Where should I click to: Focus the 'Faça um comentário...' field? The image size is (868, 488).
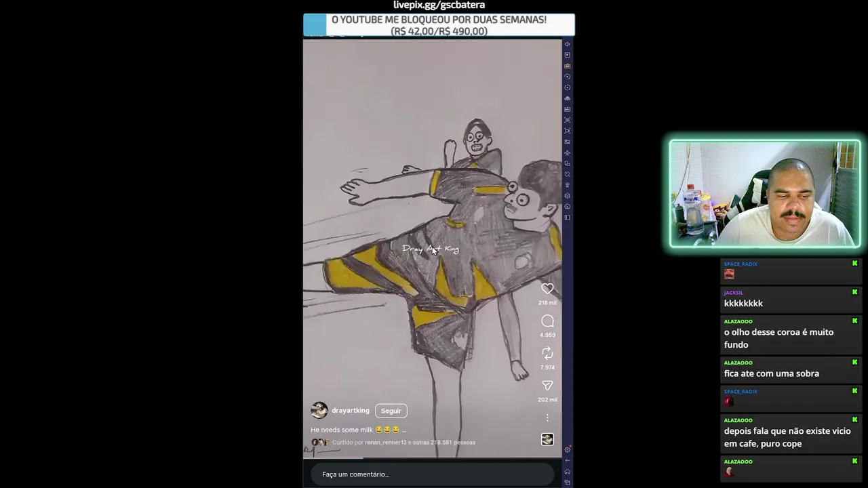click(432, 474)
